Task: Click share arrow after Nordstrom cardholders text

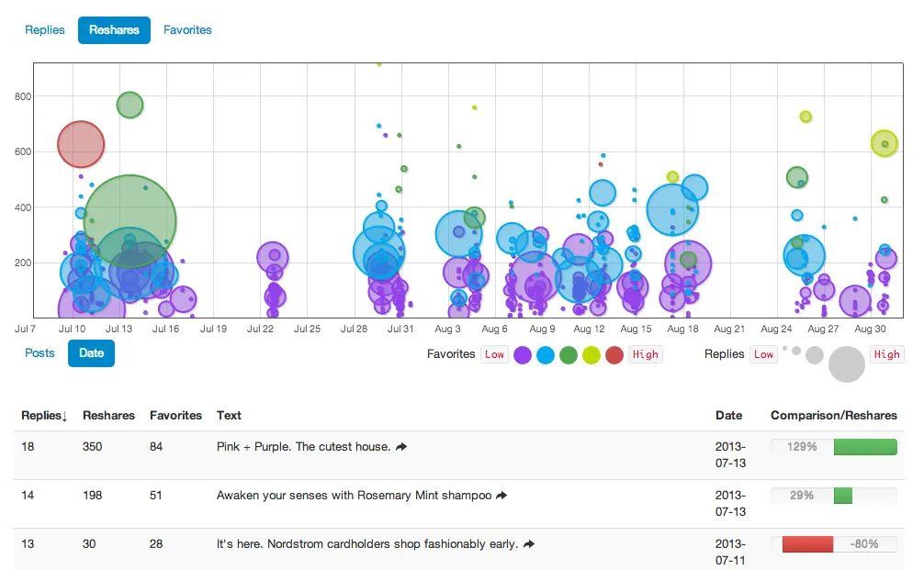Action: pos(529,544)
